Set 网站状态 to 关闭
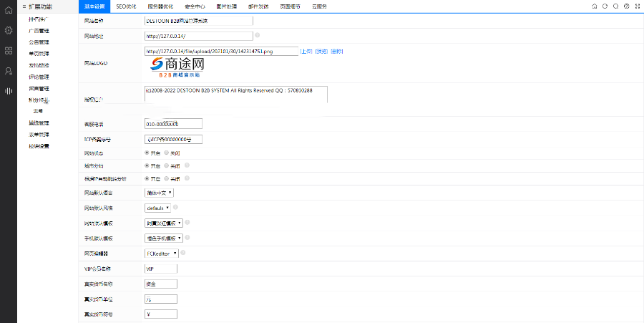The height and width of the screenshot is (323, 644). click(x=166, y=153)
